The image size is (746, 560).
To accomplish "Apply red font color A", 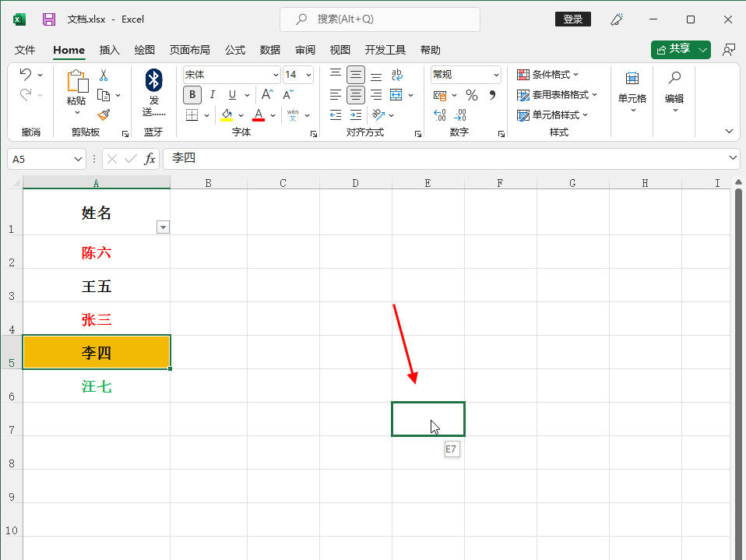I will (259, 115).
